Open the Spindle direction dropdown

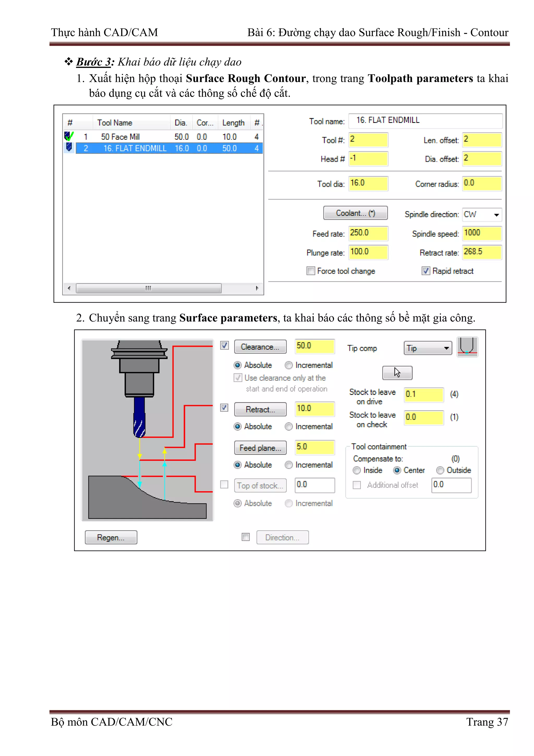482,215
